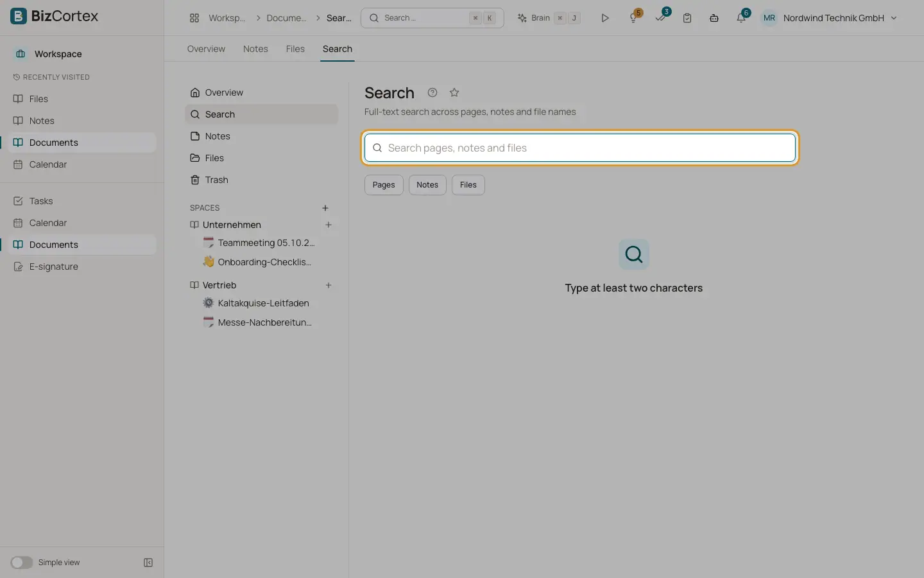Screen dimensions: 924x578
Task: Open Brain assistant in top bar
Action: click(549, 18)
